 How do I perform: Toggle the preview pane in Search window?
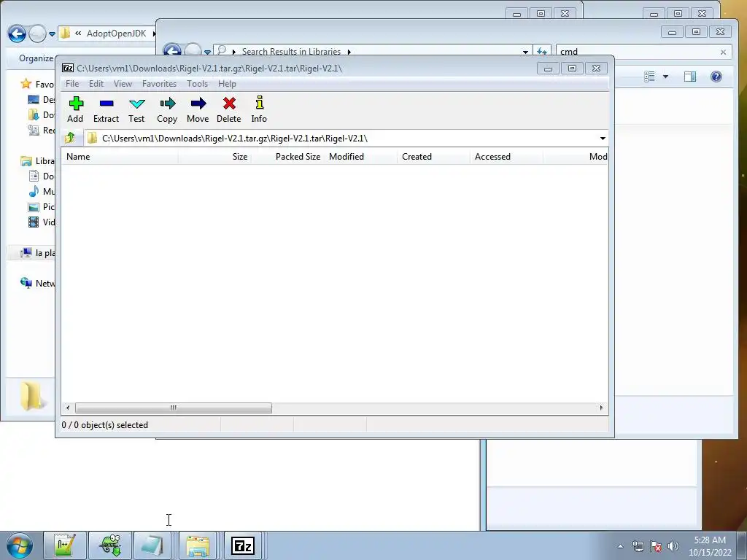point(690,77)
